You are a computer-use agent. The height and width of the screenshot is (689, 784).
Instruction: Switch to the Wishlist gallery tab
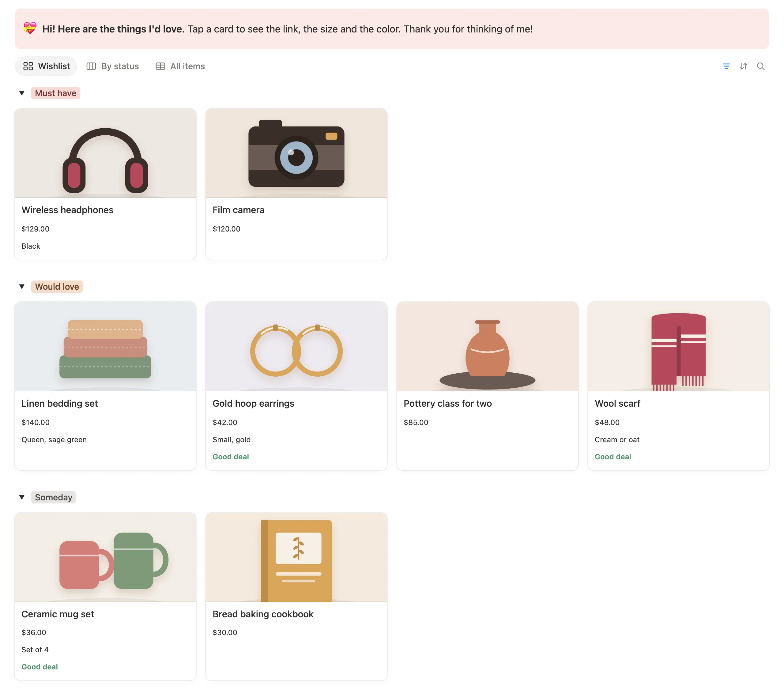pyautogui.click(x=46, y=66)
